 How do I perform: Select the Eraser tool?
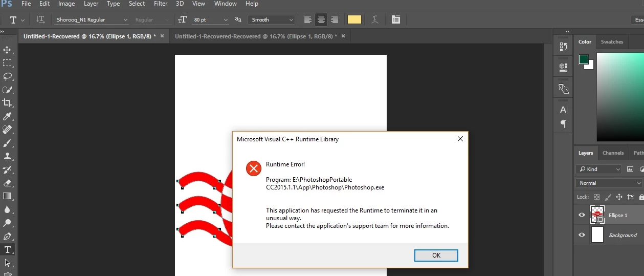coord(7,183)
